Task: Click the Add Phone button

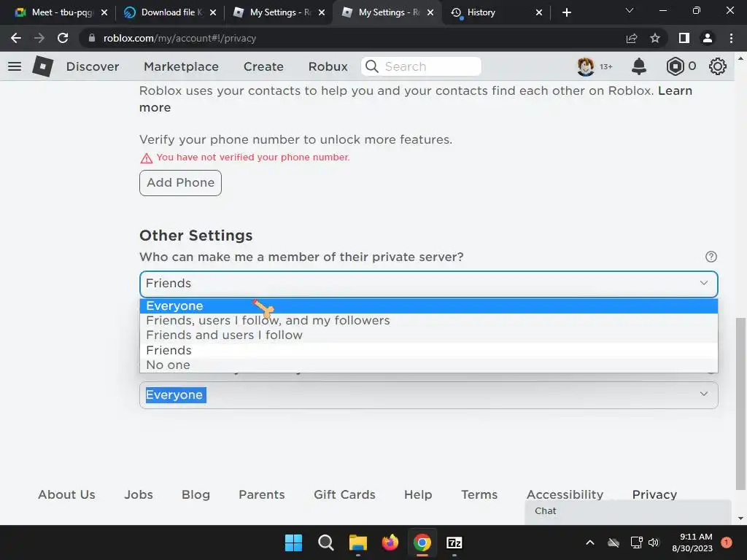Action: [181, 183]
